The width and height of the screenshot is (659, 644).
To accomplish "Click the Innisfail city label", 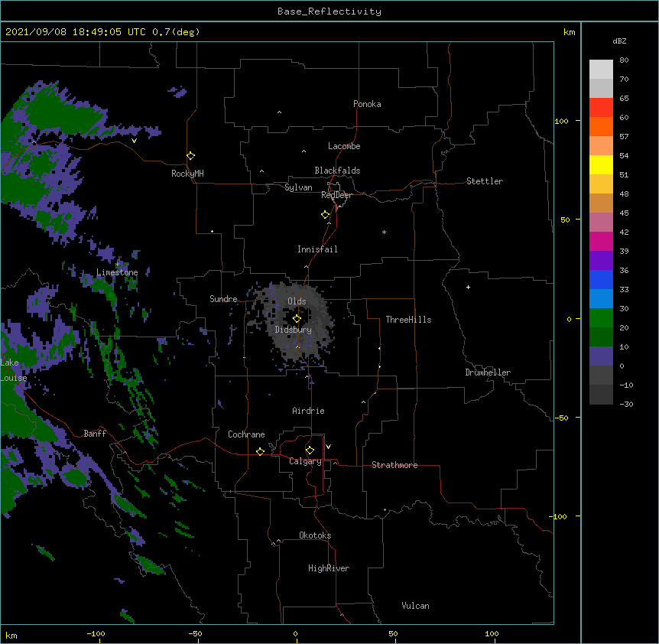I will pyautogui.click(x=317, y=249).
